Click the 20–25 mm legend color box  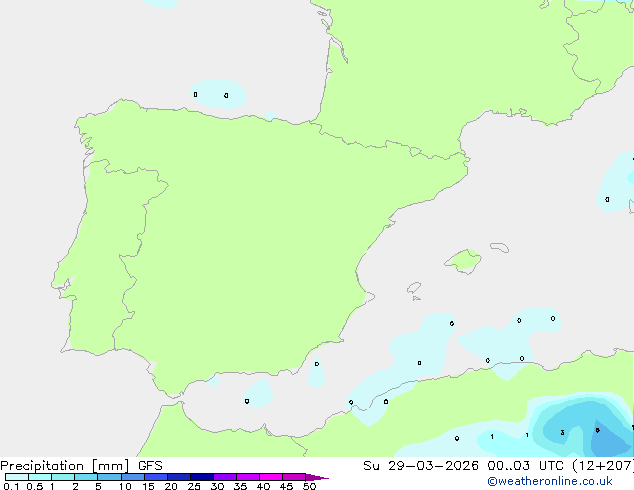[x=179, y=477]
